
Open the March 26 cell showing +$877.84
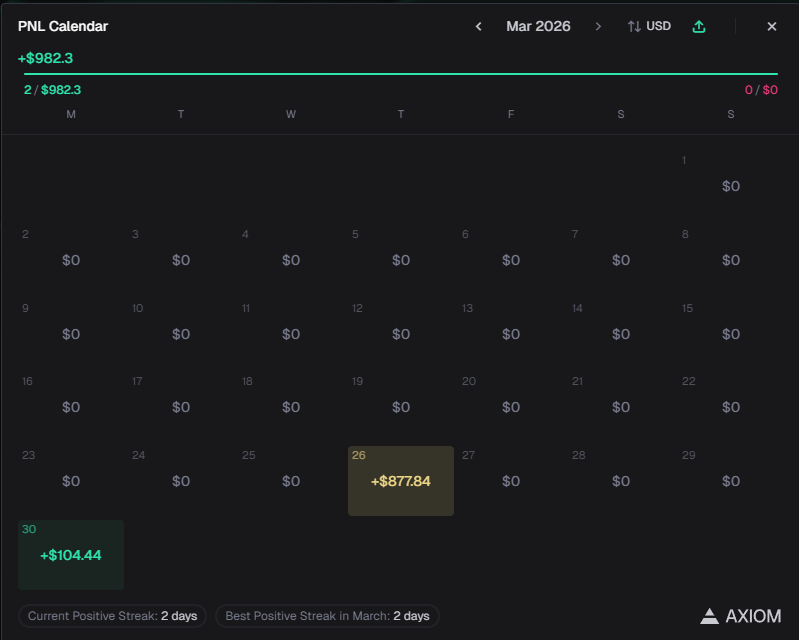(401, 481)
